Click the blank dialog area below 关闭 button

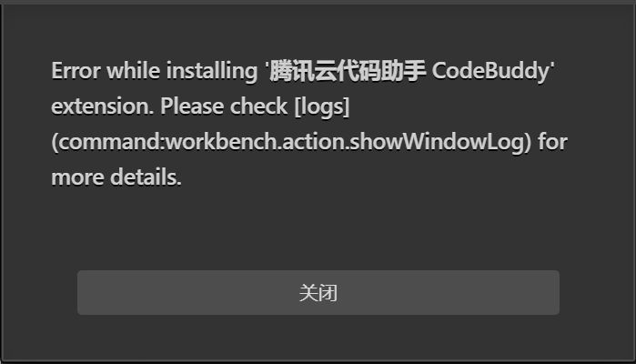coord(318,337)
